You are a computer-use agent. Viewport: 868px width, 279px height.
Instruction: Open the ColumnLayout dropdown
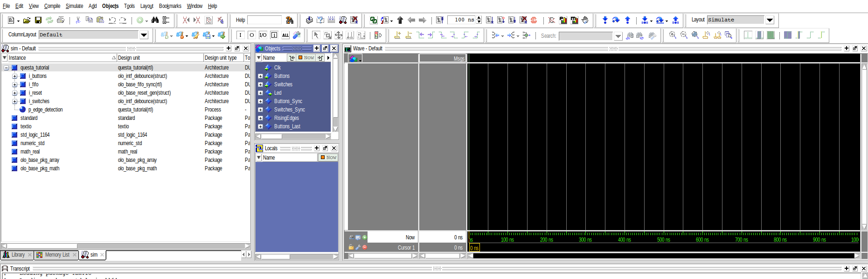[144, 35]
